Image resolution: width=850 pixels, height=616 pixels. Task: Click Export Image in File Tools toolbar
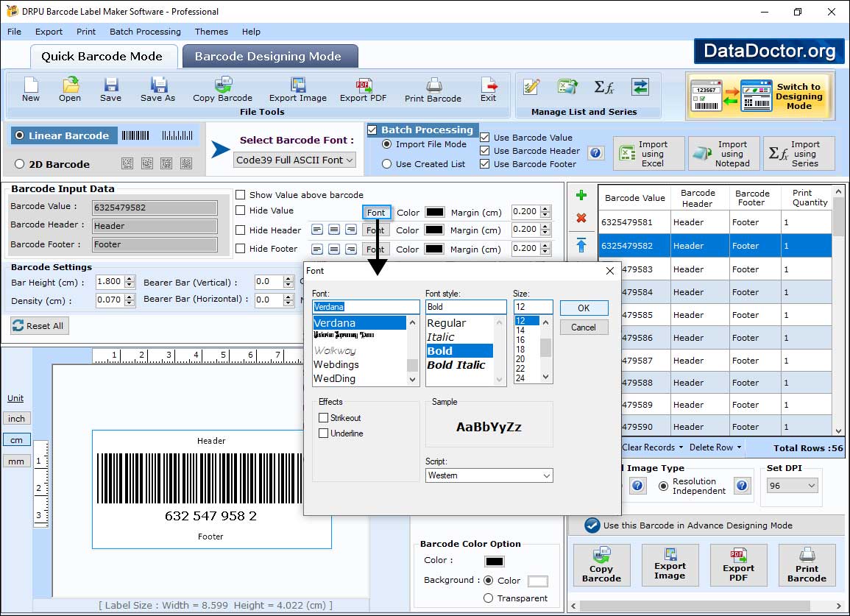pos(298,90)
